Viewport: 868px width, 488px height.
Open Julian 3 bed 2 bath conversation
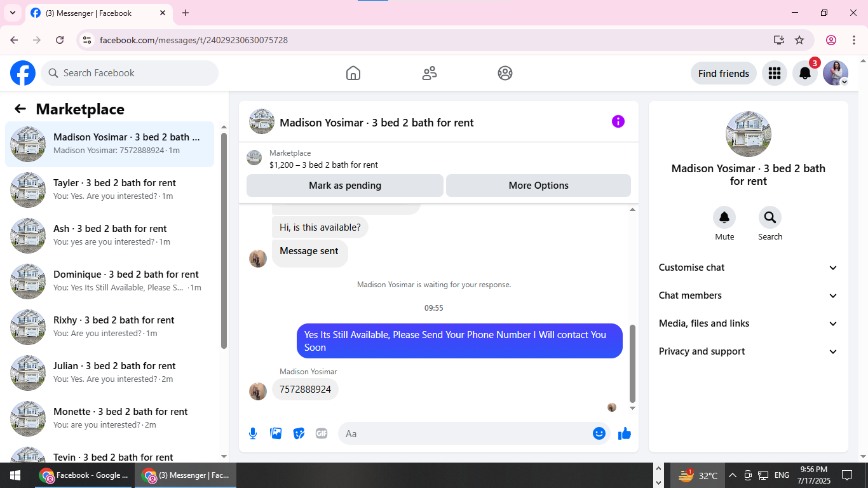tap(109, 373)
